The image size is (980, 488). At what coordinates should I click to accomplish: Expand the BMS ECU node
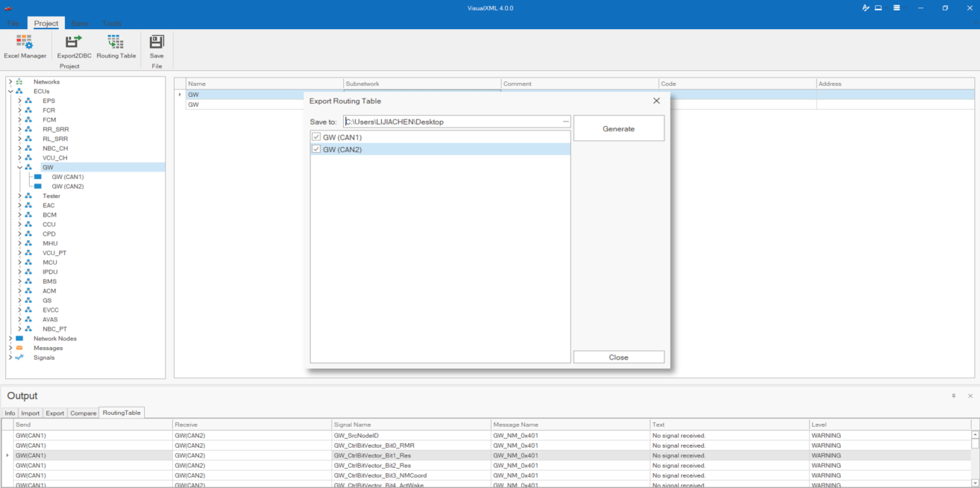(x=20, y=282)
